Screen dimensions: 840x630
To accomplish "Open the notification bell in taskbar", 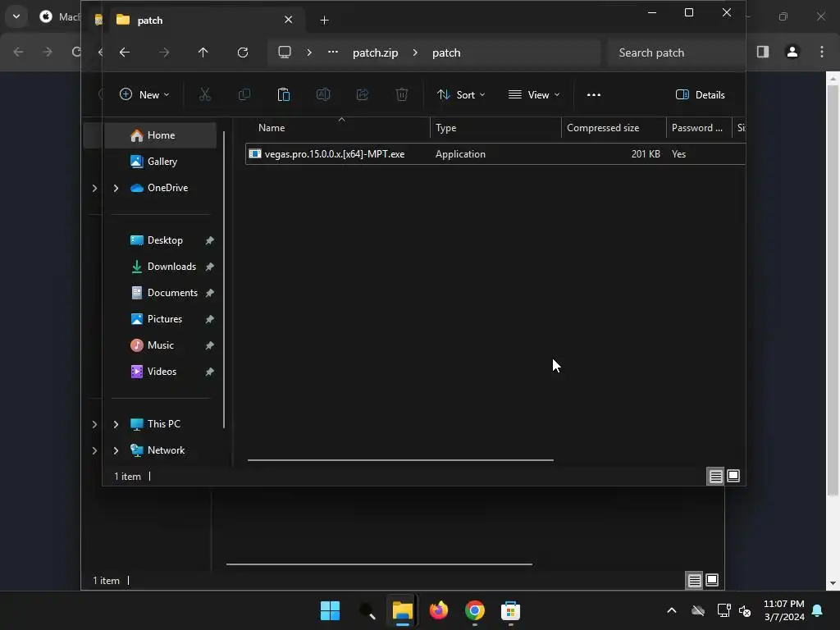I will (818, 610).
